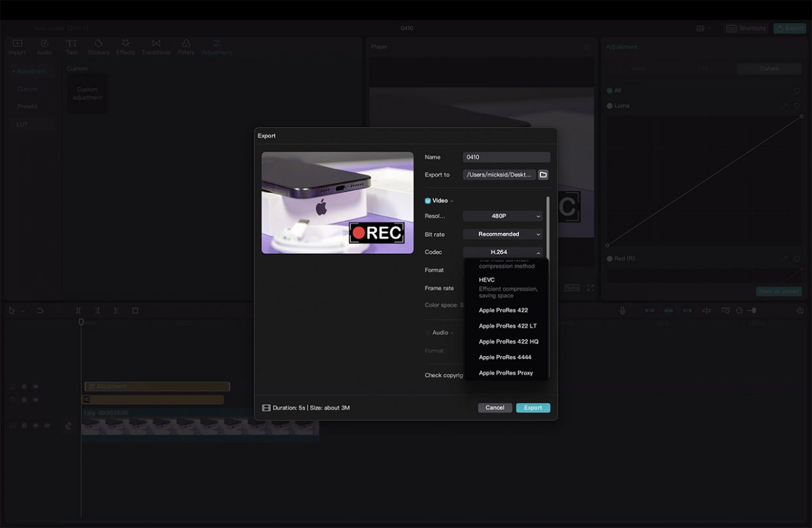Open the Transitions panel in background editor
Image resolution: width=812 pixels, height=528 pixels.
point(156,47)
